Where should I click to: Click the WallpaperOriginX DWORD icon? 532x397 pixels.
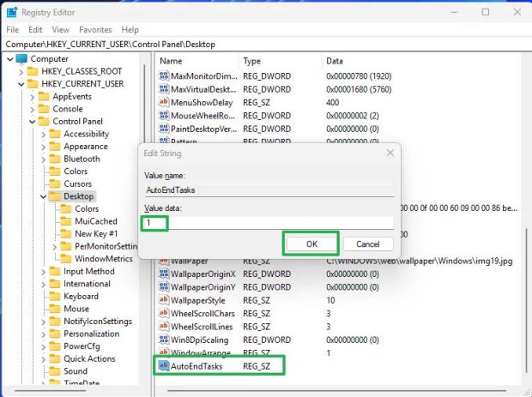click(164, 274)
